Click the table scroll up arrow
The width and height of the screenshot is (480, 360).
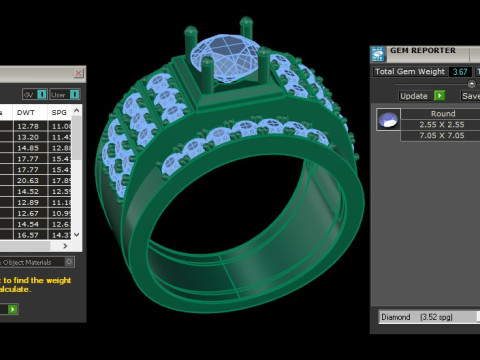point(77,110)
